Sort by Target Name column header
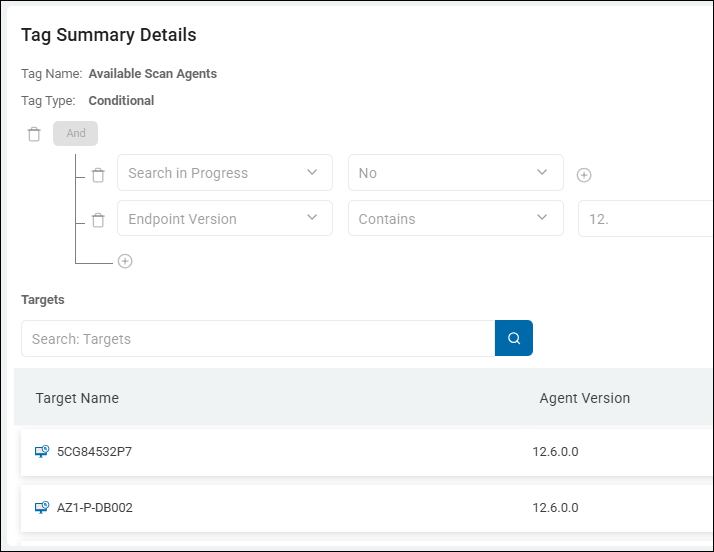This screenshot has width=714, height=552. tap(77, 398)
